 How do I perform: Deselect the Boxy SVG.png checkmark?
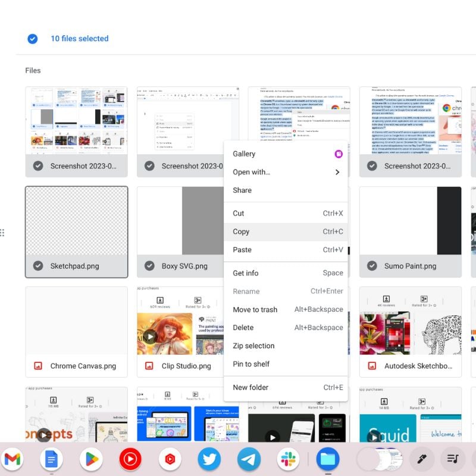(149, 266)
